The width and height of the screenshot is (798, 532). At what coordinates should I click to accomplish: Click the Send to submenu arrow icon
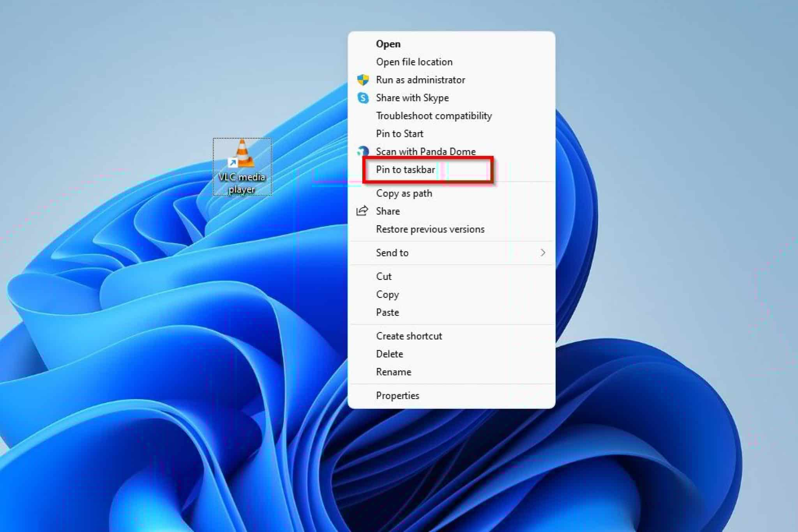(543, 253)
